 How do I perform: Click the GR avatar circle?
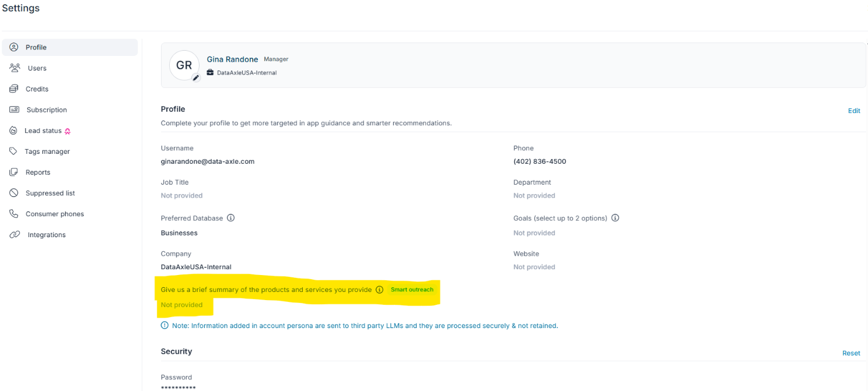point(184,65)
